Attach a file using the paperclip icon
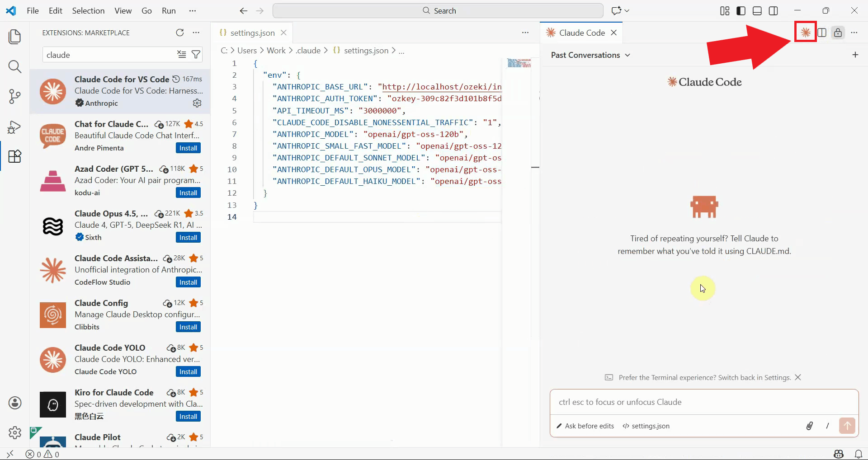868x460 pixels. 809,426
